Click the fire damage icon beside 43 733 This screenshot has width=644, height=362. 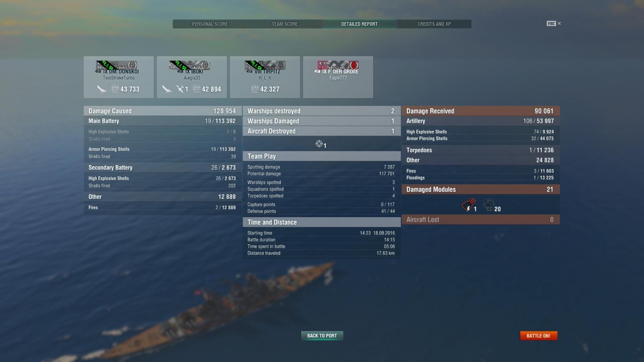pos(115,88)
